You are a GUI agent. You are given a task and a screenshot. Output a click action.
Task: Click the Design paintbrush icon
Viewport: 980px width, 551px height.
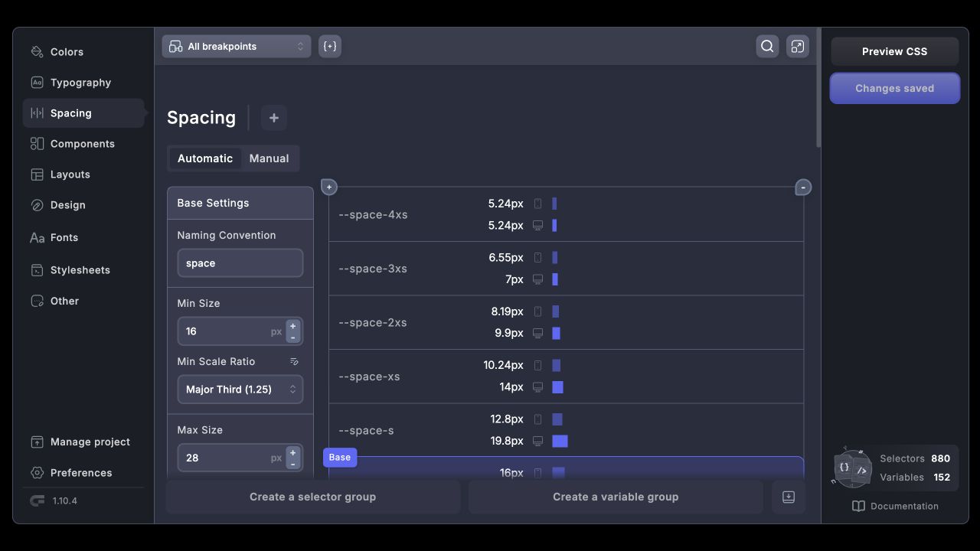[x=37, y=205]
